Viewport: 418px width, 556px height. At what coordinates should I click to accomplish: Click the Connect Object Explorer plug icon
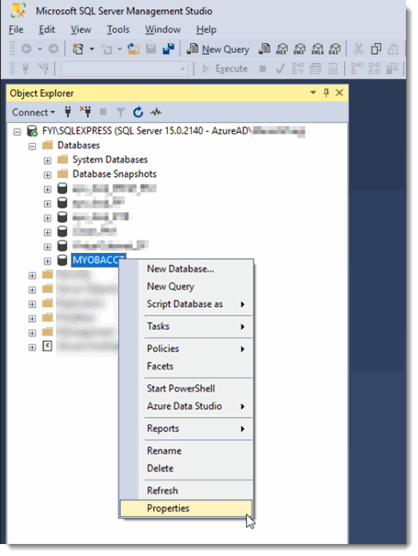pos(68,112)
